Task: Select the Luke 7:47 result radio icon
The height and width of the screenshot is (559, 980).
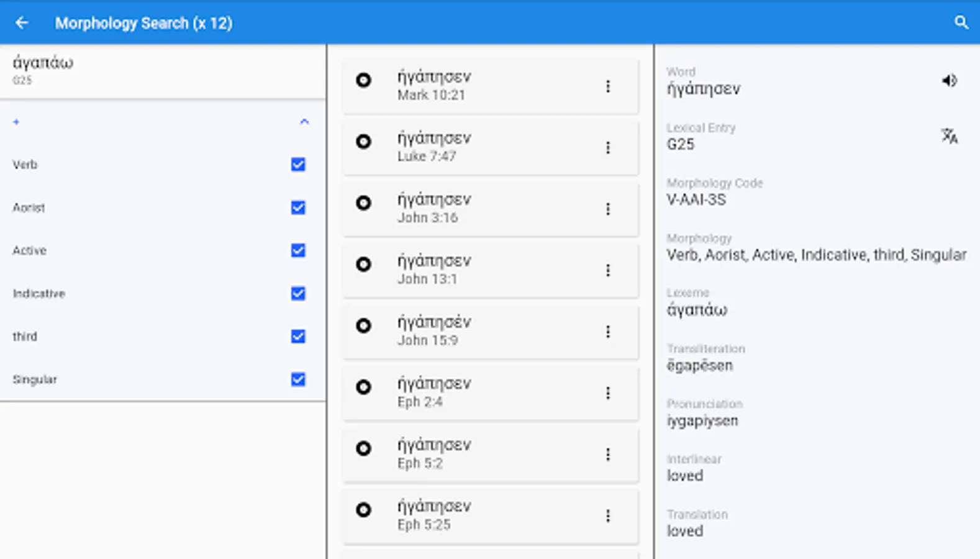Action: (363, 142)
